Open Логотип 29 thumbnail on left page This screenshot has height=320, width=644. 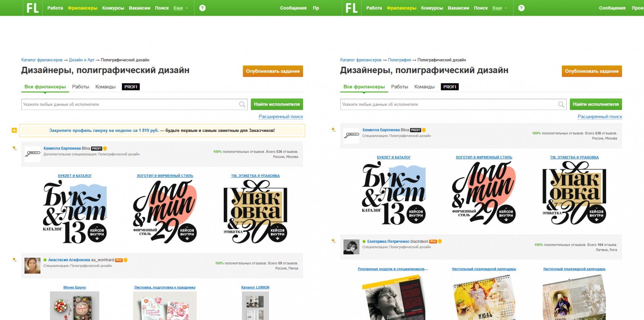[x=165, y=211]
